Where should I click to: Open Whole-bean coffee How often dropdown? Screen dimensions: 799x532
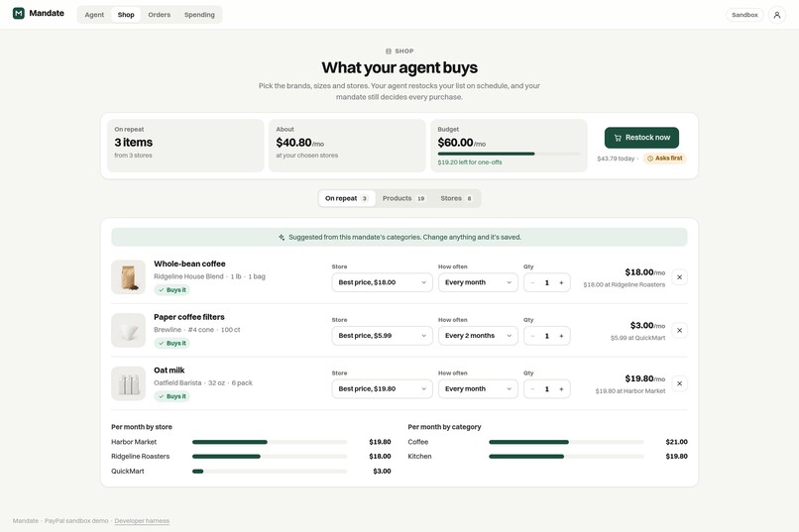pyautogui.click(x=478, y=282)
